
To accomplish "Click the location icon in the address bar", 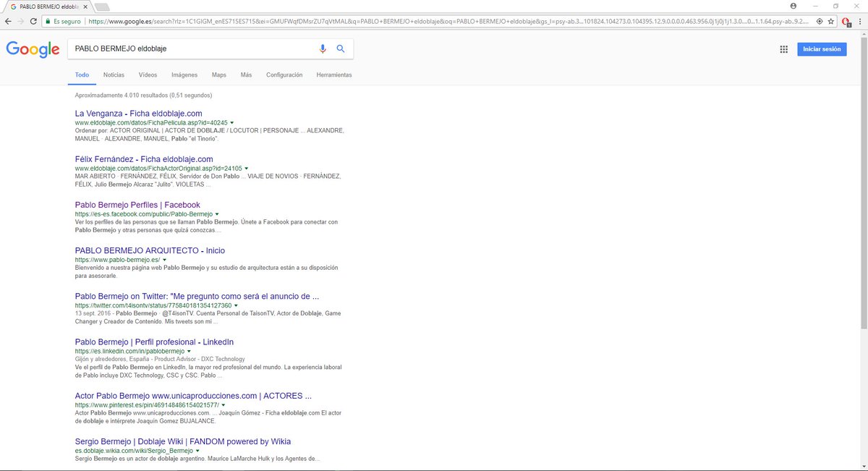I will pyautogui.click(x=819, y=22).
